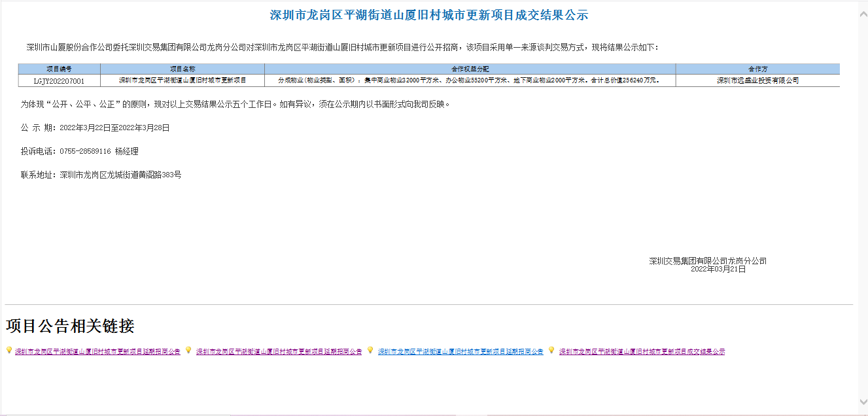Viewport: 868px width, 416px height.
Task: Click the lightbulb icon before the 成交结果公示 link
Action: [x=551, y=351]
